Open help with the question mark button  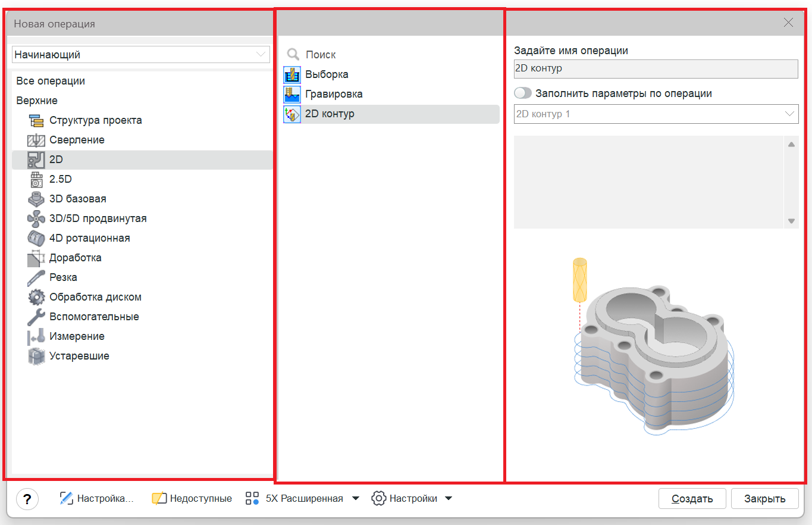click(27, 499)
